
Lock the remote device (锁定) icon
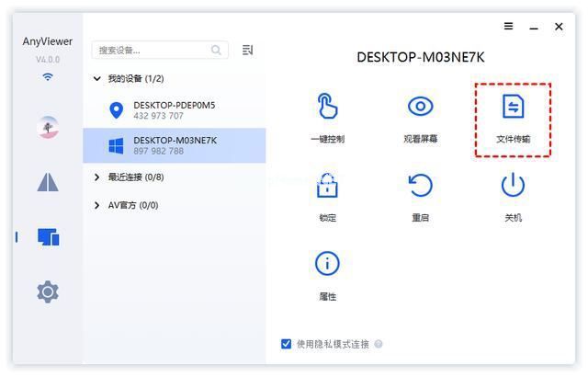coord(327,186)
